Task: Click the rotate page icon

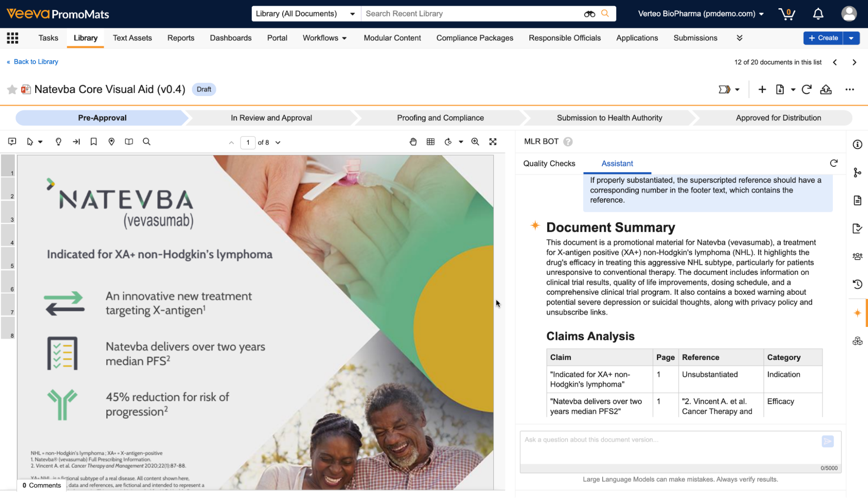Action: pos(449,142)
